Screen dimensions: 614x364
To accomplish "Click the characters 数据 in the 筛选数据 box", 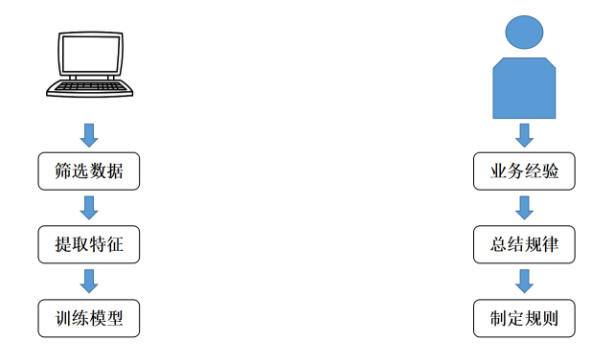I will coord(106,171).
